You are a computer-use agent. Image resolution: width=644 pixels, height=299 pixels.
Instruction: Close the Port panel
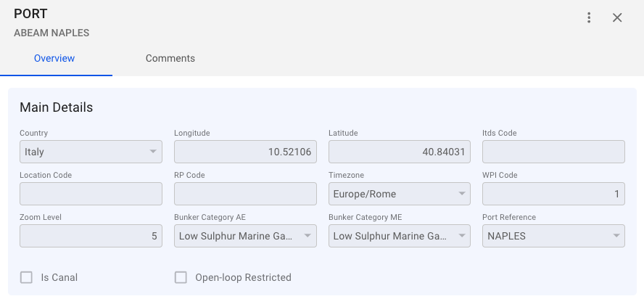point(617,17)
